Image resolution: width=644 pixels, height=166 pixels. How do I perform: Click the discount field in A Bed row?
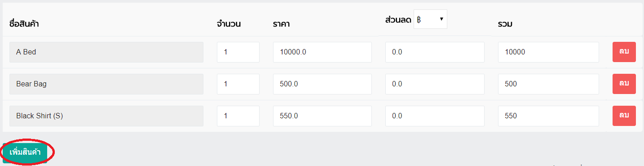[x=435, y=52]
